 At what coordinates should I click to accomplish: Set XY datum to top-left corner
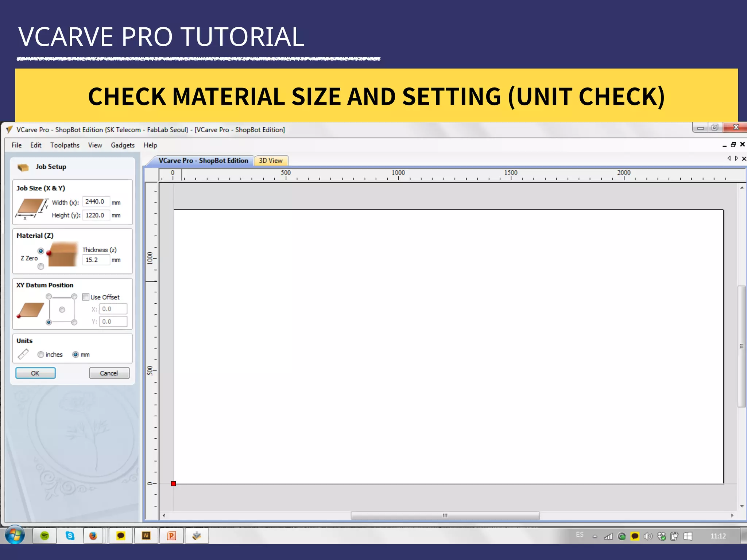point(49,296)
